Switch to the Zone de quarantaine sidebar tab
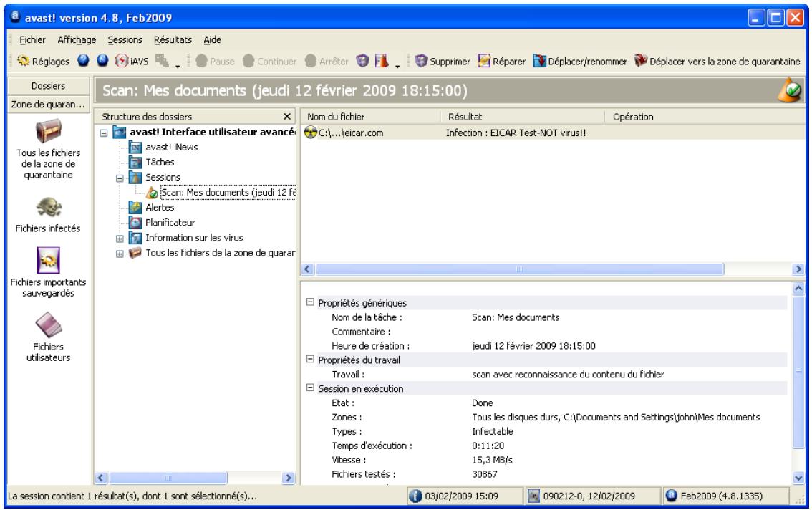The width and height of the screenshot is (812, 510). tap(48, 104)
